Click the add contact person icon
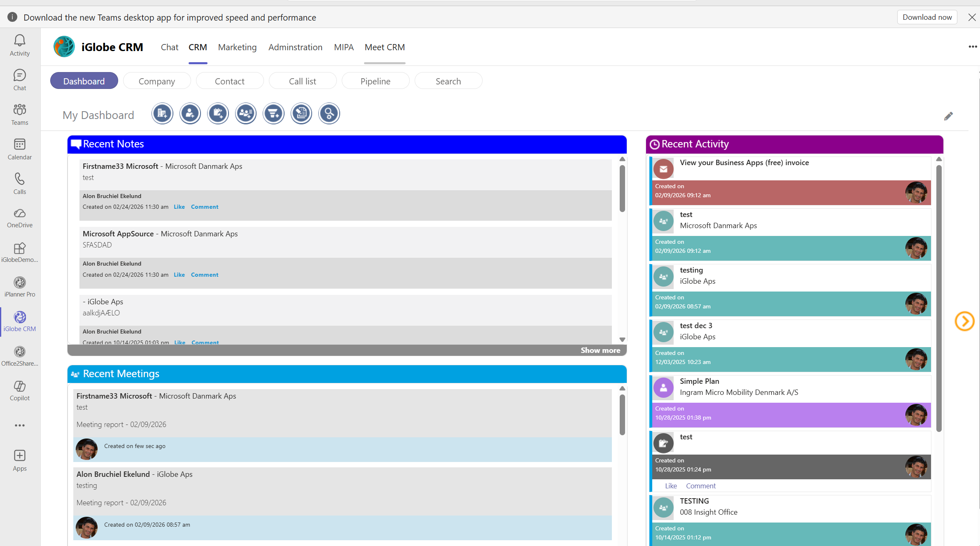980x546 pixels. (190, 114)
